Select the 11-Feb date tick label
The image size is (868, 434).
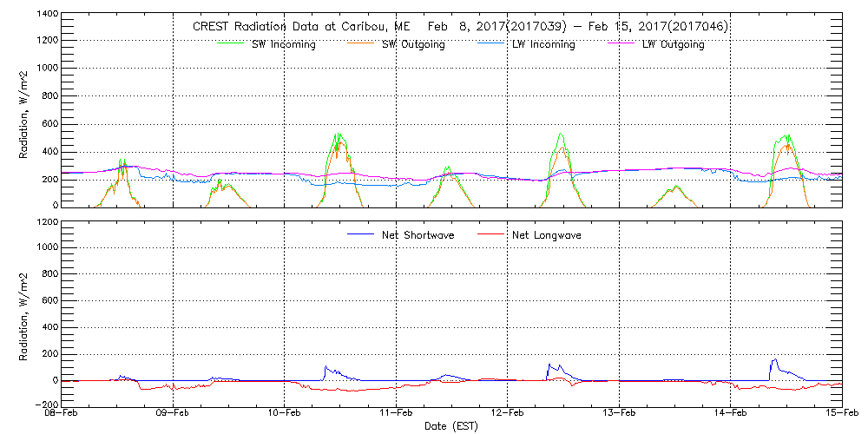[x=396, y=414]
